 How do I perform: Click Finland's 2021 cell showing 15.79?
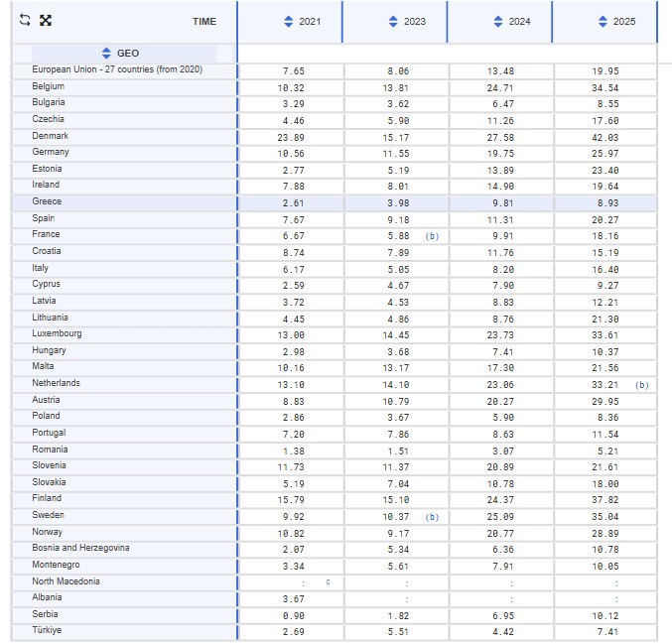292,499
